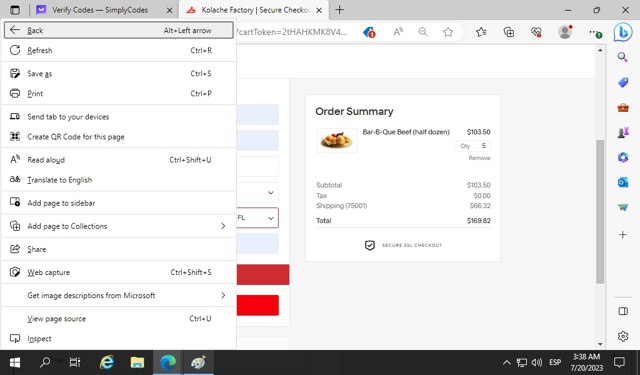Open the Shopping tag icon in sidebar
Viewport: 640px width, 375px height.
point(622,82)
